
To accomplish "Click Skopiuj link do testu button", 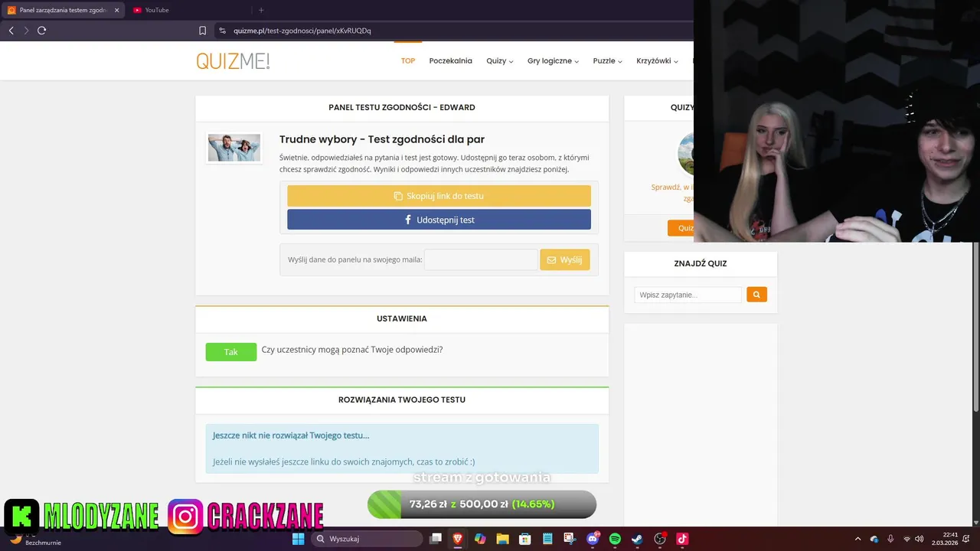I will coord(439,196).
